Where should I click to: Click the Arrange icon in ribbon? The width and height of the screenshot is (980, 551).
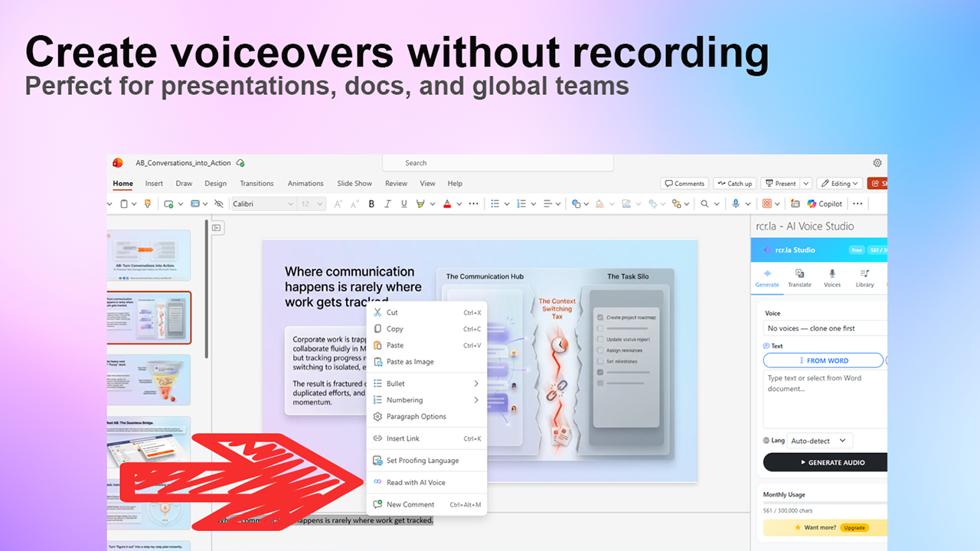[x=676, y=204]
